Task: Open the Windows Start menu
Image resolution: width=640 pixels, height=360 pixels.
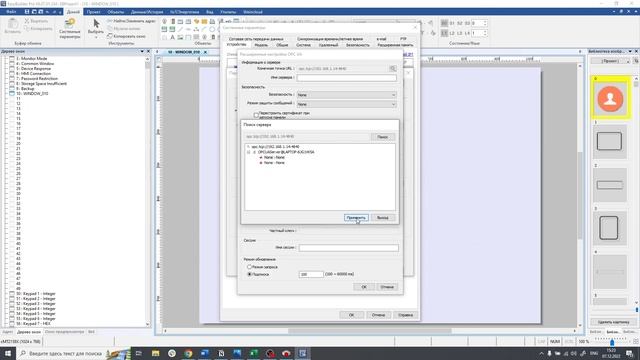Action: (7, 353)
